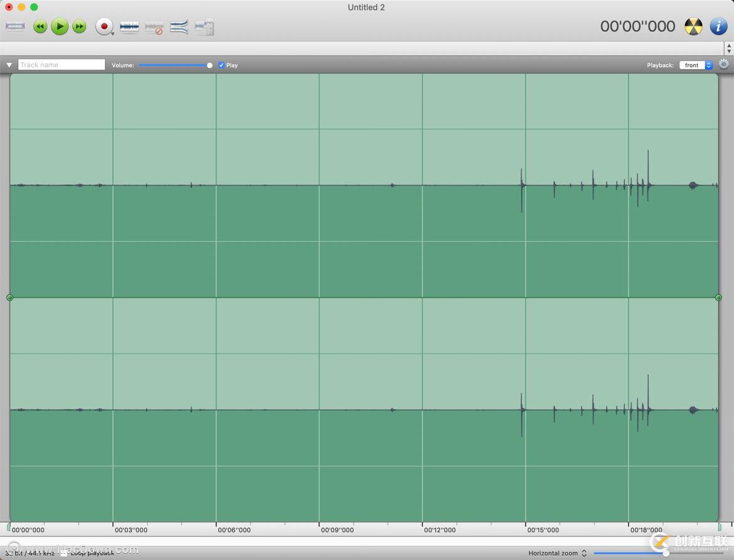Click the track Volume slider
The height and width of the screenshot is (560, 734).
pos(175,65)
